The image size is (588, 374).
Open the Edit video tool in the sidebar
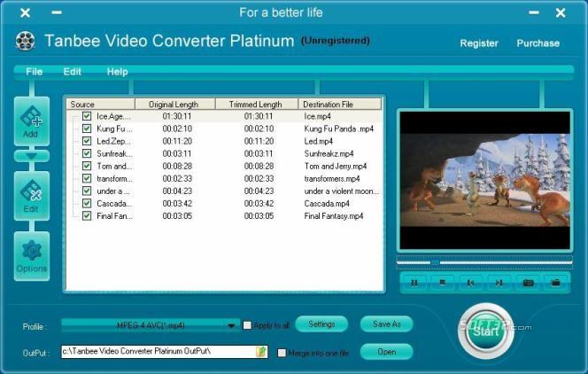[x=32, y=196]
